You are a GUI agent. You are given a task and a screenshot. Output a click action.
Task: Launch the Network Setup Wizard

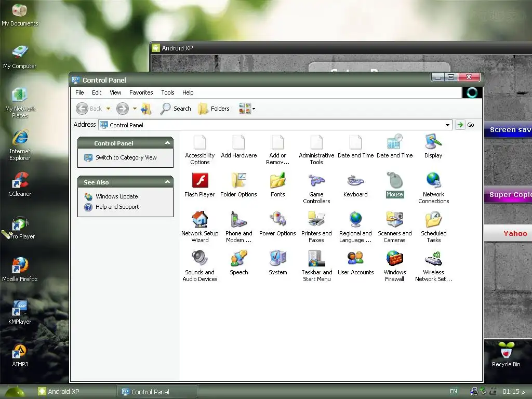pyautogui.click(x=199, y=228)
